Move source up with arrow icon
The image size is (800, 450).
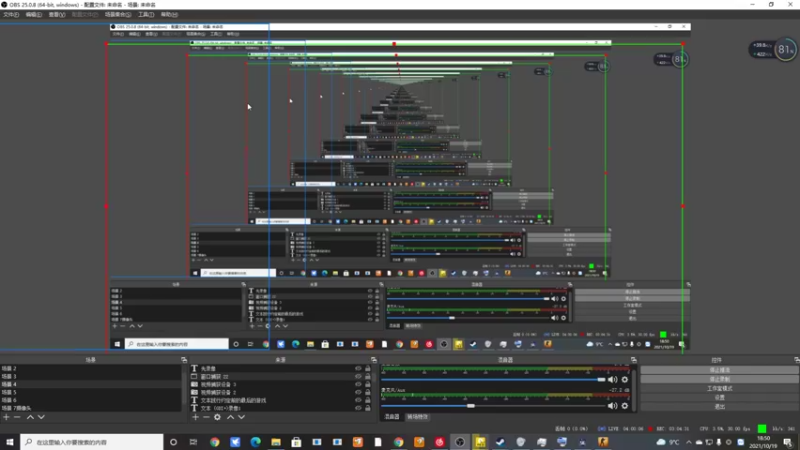coord(230,417)
